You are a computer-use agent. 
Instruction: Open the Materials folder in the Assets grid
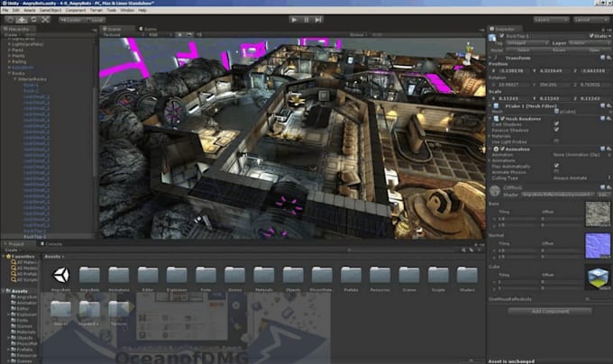coord(264,275)
